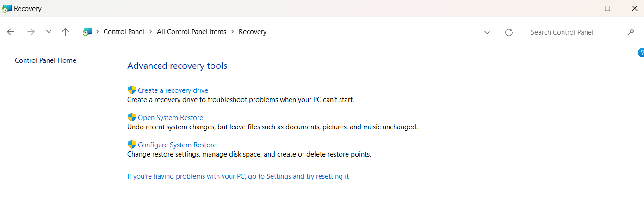The width and height of the screenshot is (644, 199).
Task: Open the Recent locations dropdown arrow
Action: pyautogui.click(x=49, y=32)
